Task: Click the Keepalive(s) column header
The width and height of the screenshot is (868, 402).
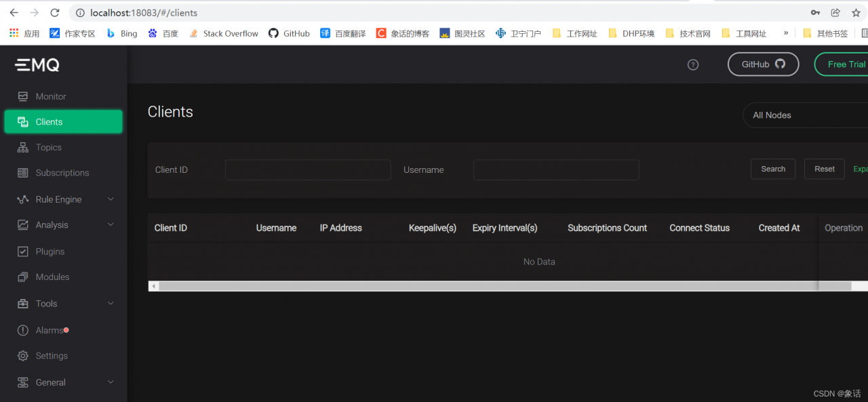Action: coord(433,228)
